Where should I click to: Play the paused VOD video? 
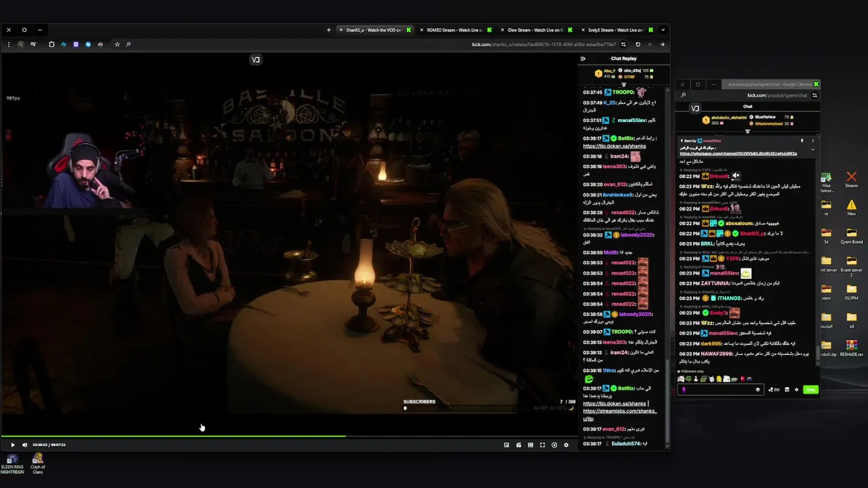pyautogui.click(x=12, y=445)
